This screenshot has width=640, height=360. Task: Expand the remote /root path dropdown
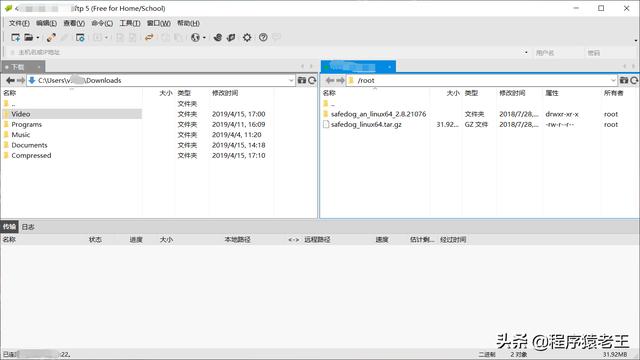tap(613, 80)
